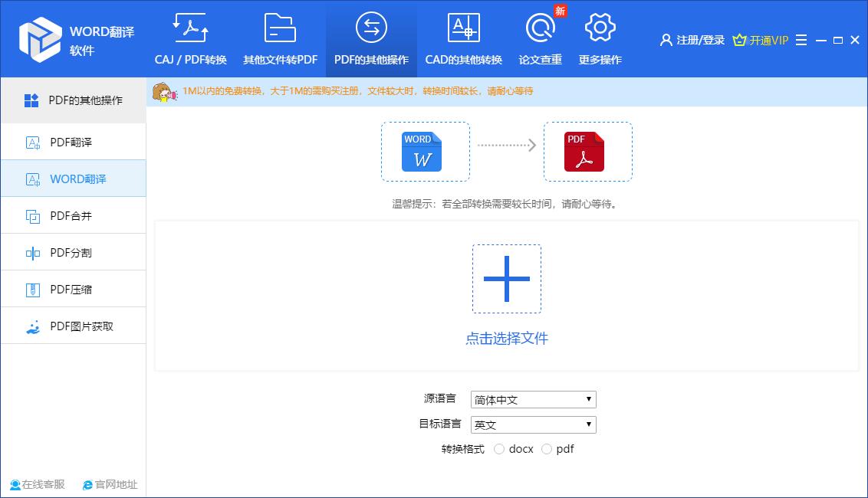The width and height of the screenshot is (868, 498).
Task: Select pdf as output format
Action: coord(545,449)
